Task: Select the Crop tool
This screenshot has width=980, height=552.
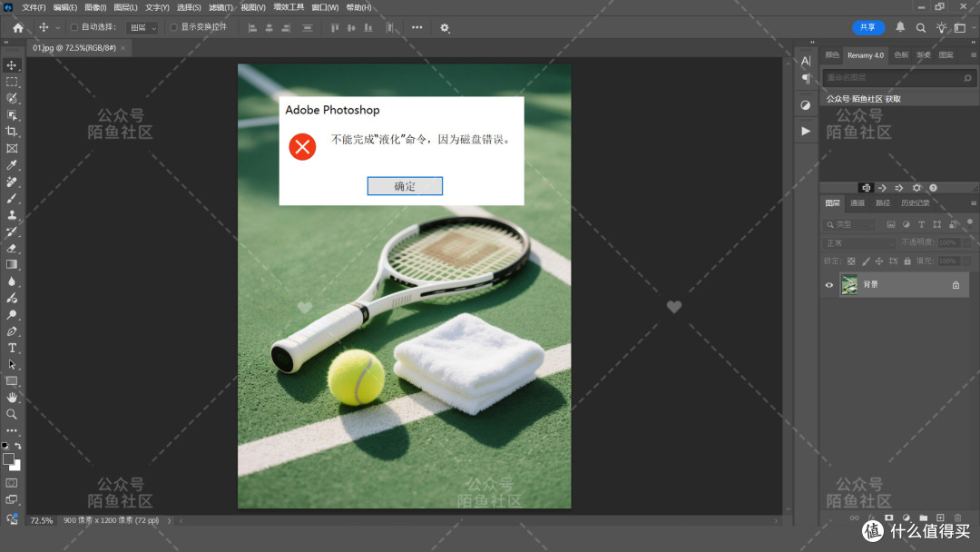Action: 12,132
